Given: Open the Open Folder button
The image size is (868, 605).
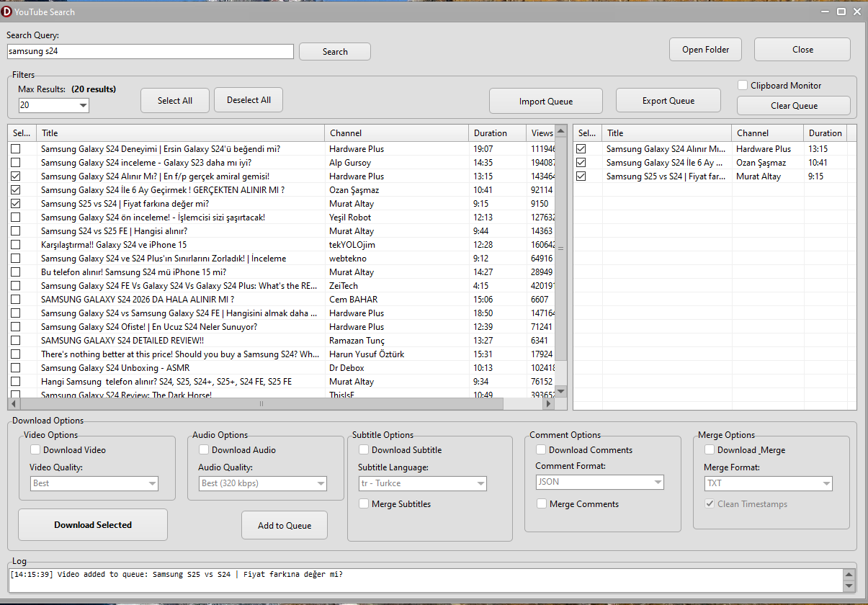Looking at the screenshot, I should pos(706,50).
